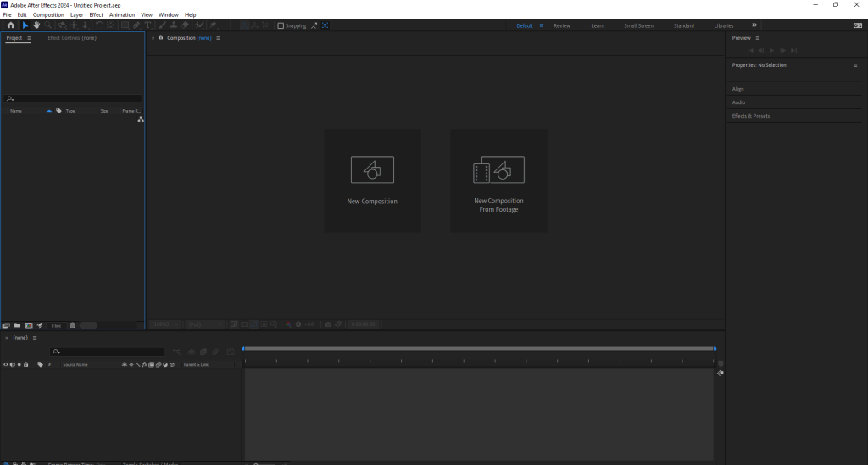Screen dimensions: 868x465
Task: Click the New Composition button
Action: [372, 180]
